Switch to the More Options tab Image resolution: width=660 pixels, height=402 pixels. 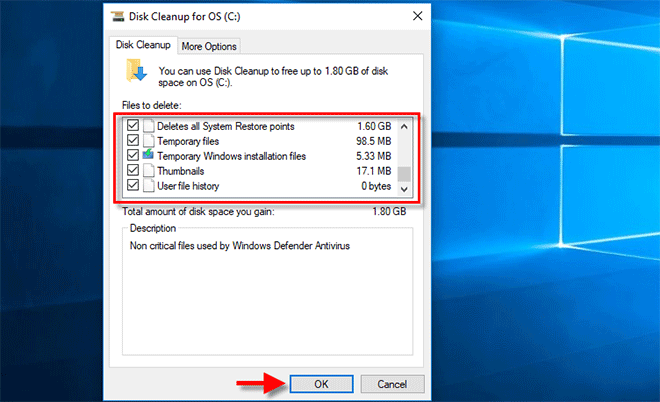click(209, 46)
